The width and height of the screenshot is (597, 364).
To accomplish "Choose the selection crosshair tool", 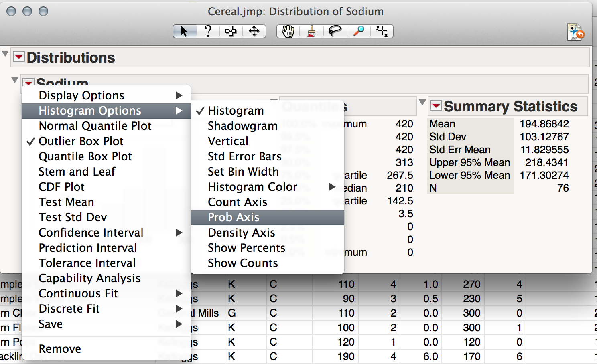I will 231,31.
